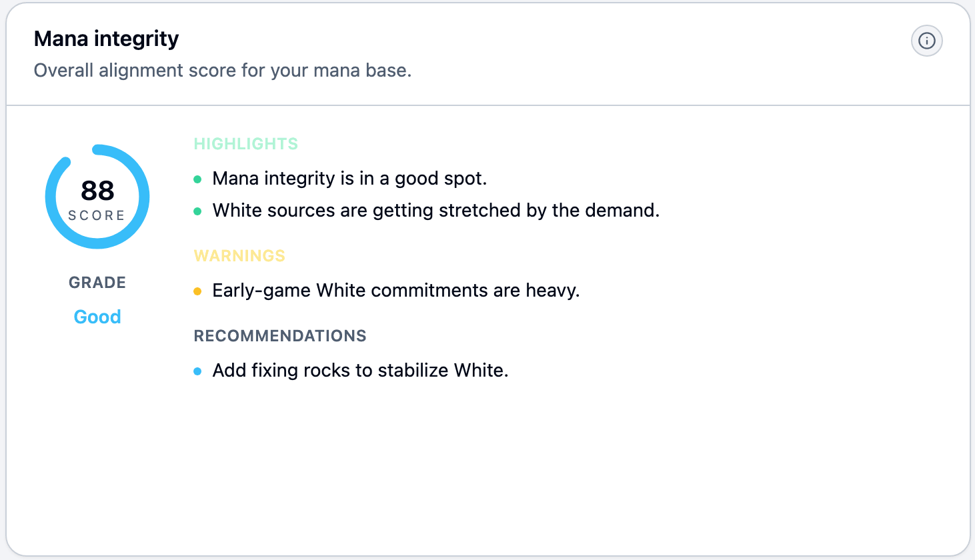
Task: Click the green dot next to White sources highlight
Action: pyautogui.click(x=198, y=211)
